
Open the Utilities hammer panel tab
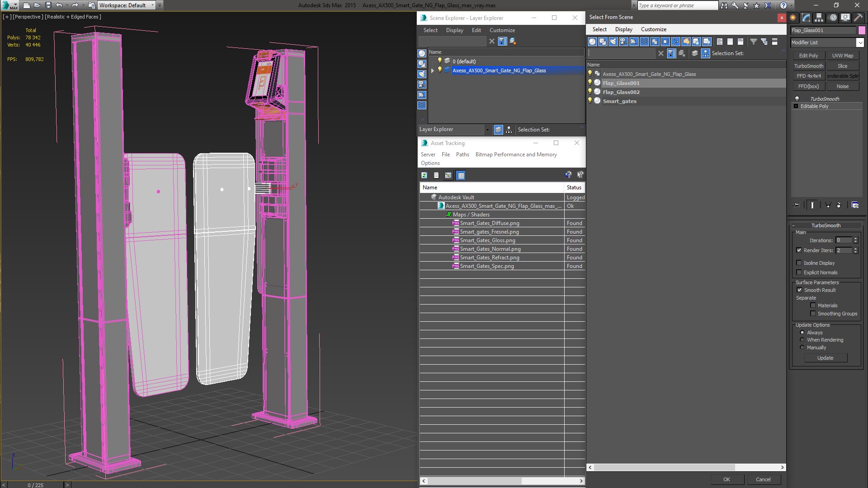coord(858,18)
